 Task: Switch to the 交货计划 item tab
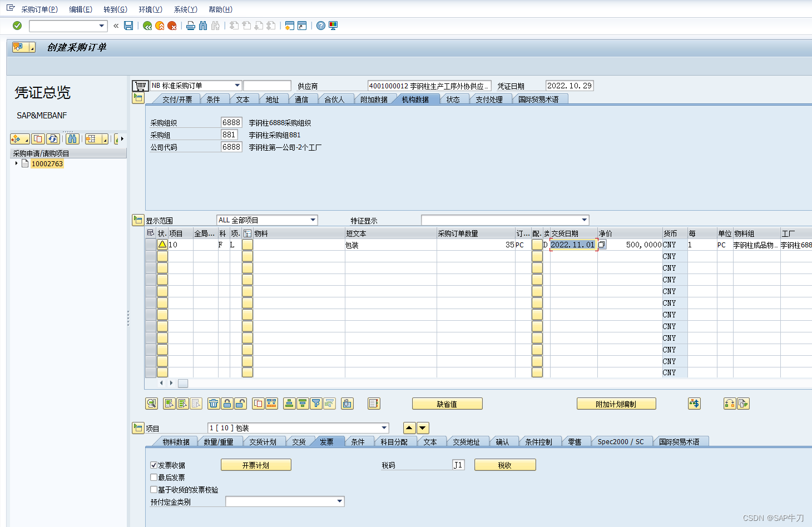click(x=263, y=442)
